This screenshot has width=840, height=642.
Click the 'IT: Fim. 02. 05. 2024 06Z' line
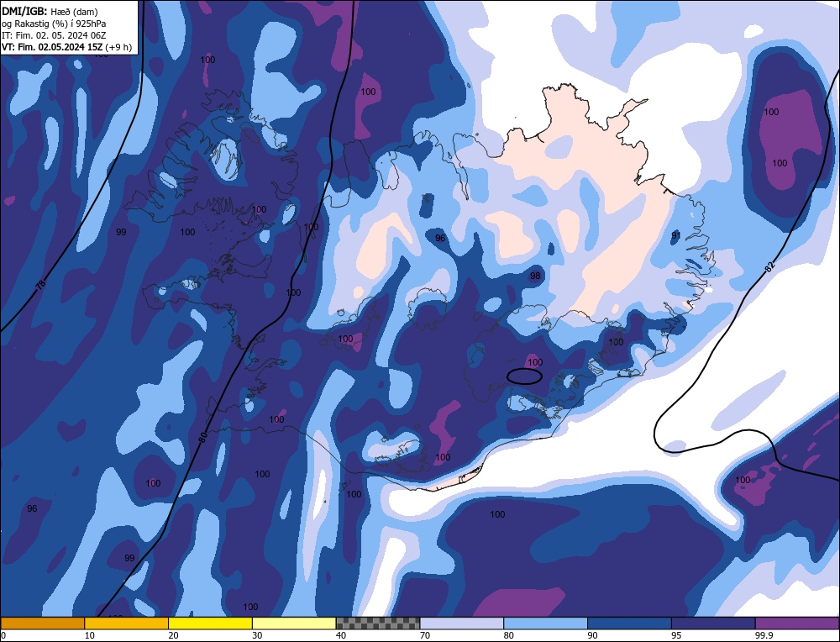click(x=54, y=34)
